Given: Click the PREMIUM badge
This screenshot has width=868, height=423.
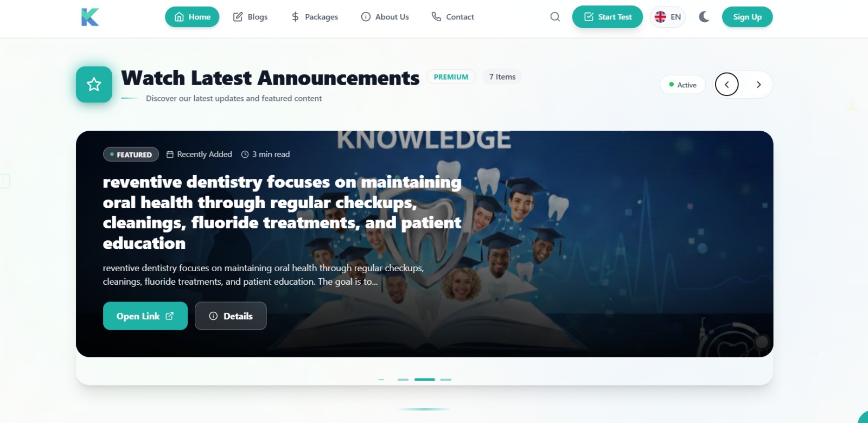Looking at the screenshot, I should (x=451, y=77).
